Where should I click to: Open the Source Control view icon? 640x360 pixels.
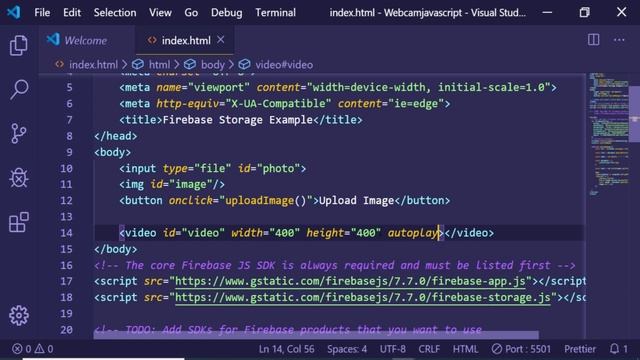click(x=19, y=133)
